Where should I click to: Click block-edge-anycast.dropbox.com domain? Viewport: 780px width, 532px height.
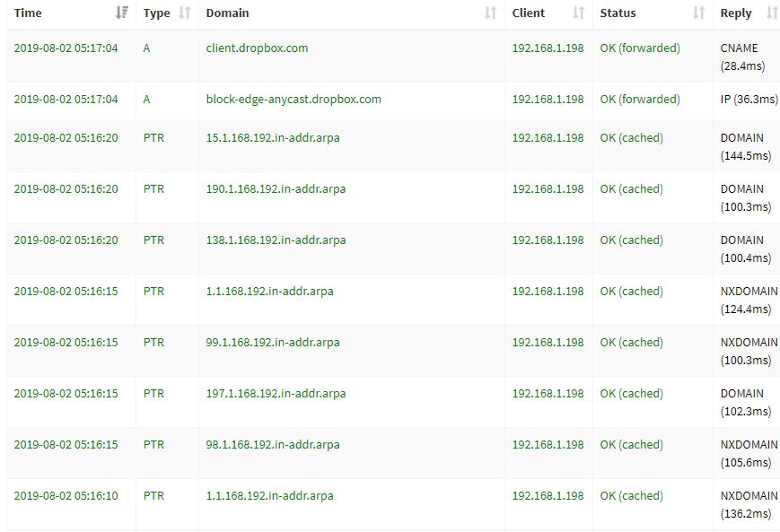click(294, 100)
